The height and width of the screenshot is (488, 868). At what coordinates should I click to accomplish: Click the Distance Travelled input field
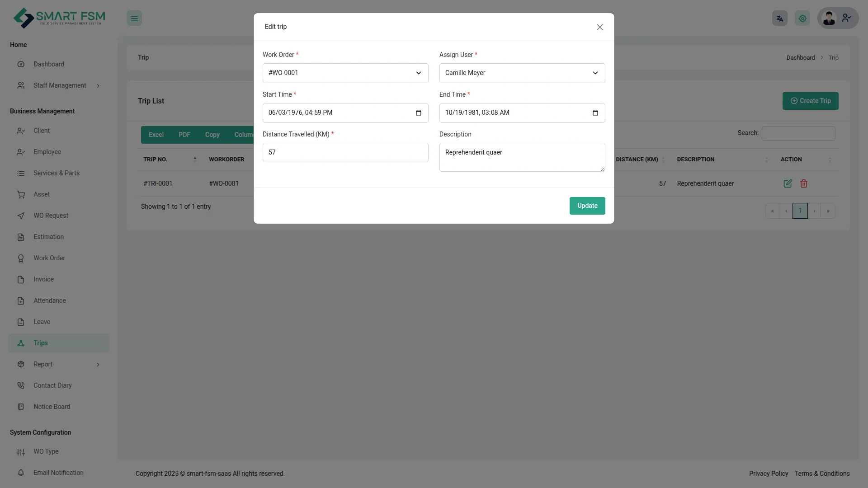pos(345,153)
